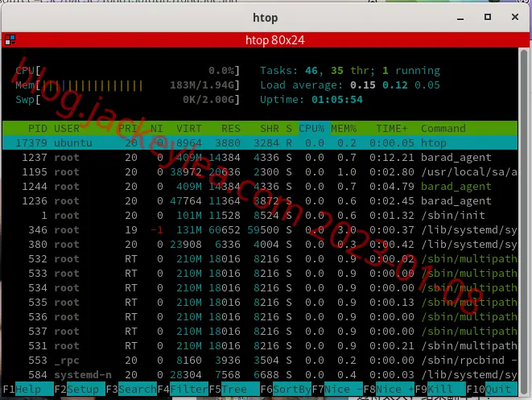
Task: Sort by PRI column header
Action: (128, 129)
